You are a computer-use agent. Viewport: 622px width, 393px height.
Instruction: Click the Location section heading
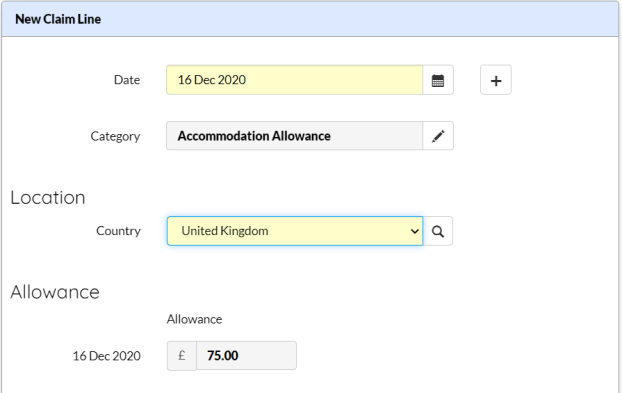coord(48,197)
